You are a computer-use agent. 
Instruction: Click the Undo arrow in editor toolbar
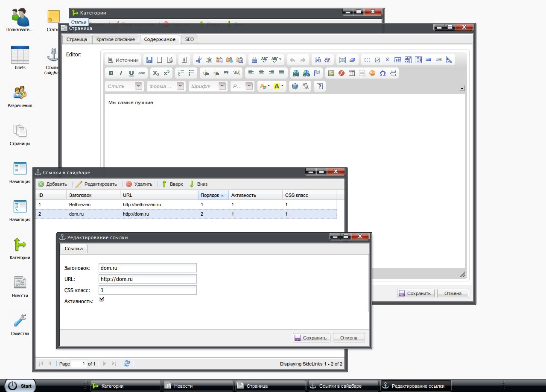(293, 60)
